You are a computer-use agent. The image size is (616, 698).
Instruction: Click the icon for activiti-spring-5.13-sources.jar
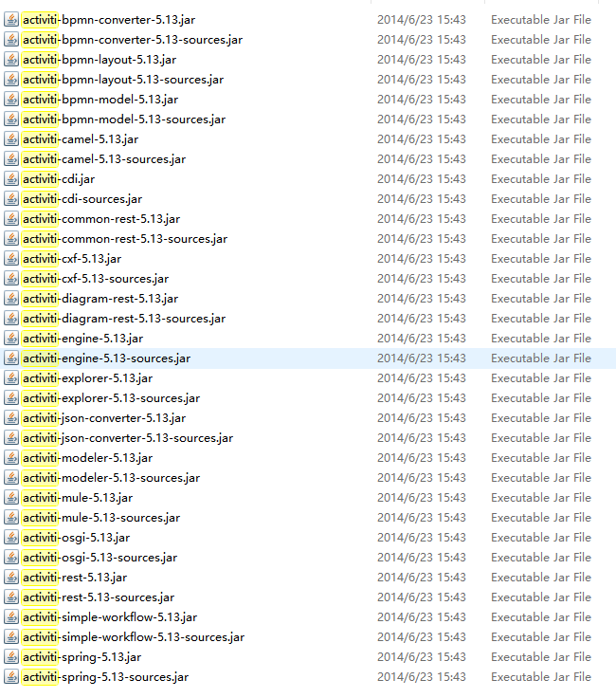[11, 677]
